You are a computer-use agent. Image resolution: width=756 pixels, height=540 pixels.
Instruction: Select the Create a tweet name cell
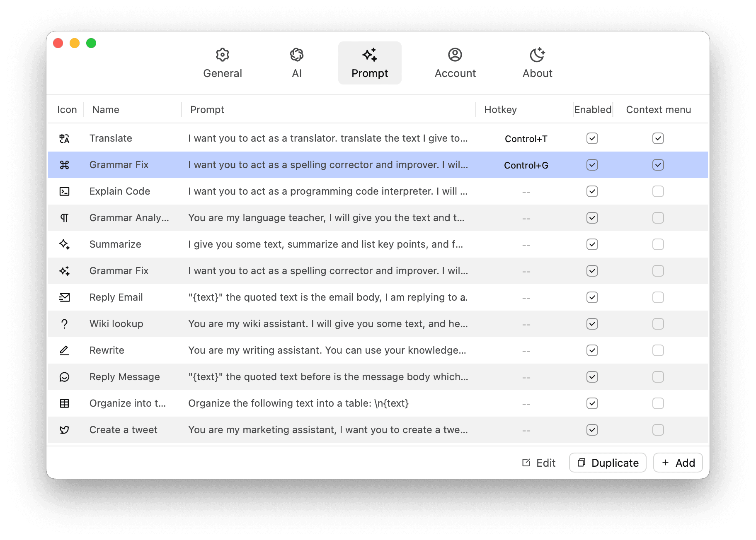[x=124, y=430]
